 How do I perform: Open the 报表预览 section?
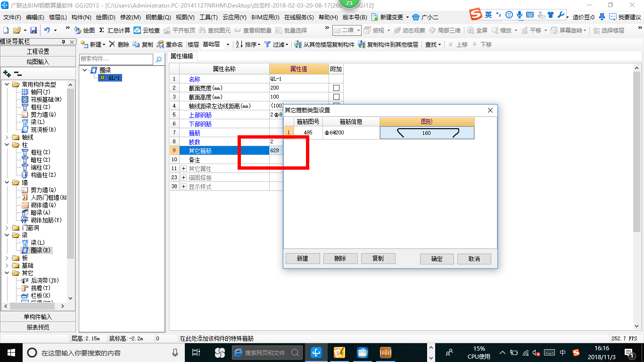pos(38,327)
